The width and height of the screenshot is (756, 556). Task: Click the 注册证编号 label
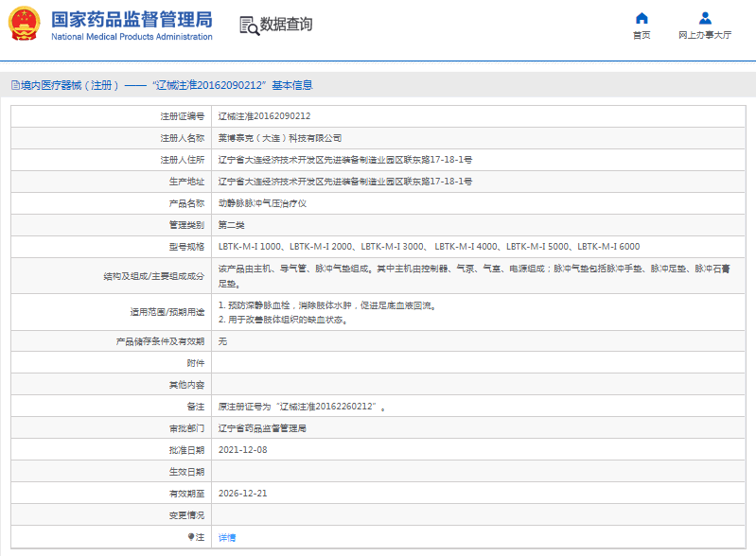pos(183,116)
